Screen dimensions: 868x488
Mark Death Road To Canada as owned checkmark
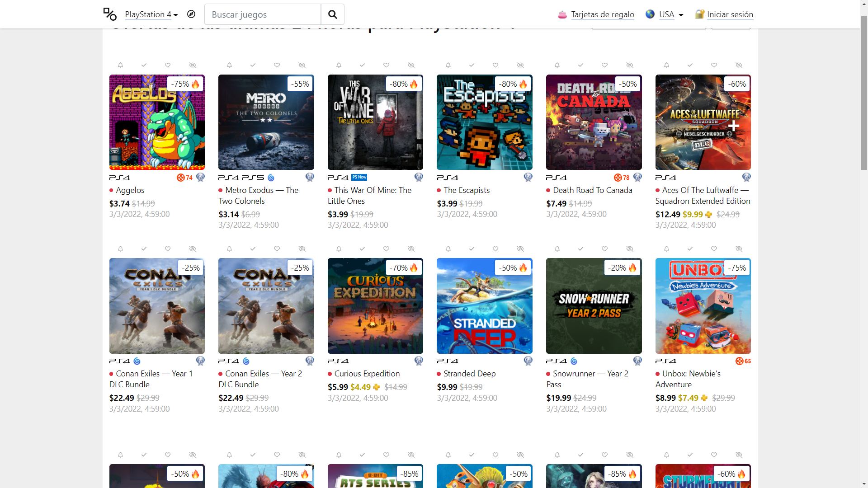coord(580,65)
